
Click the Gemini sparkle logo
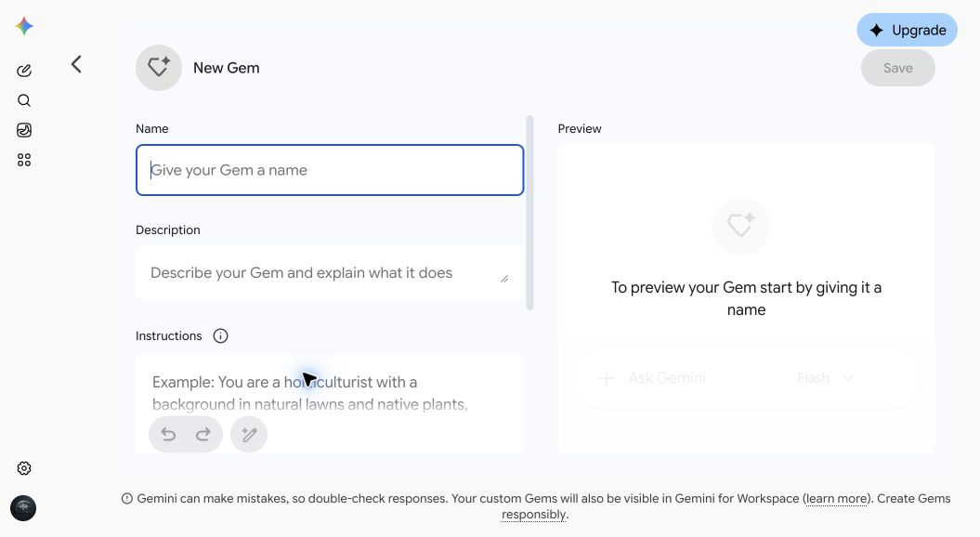[x=24, y=26]
